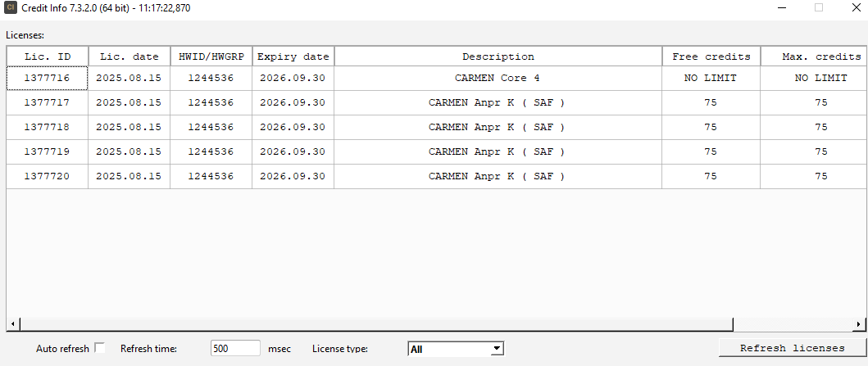The width and height of the screenshot is (868, 366).
Task: Select license ID 1377719 cell
Action: pyautogui.click(x=48, y=151)
